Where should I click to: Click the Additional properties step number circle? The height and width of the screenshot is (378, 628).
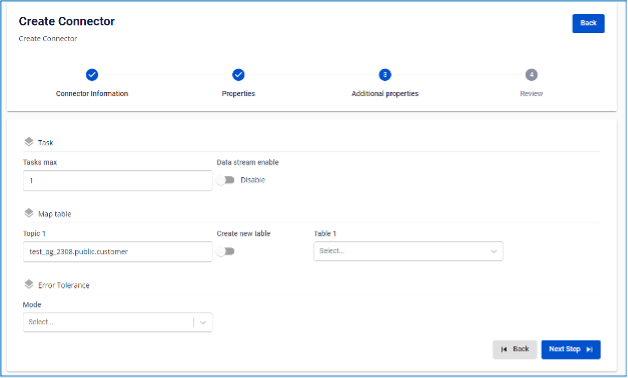pos(385,74)
